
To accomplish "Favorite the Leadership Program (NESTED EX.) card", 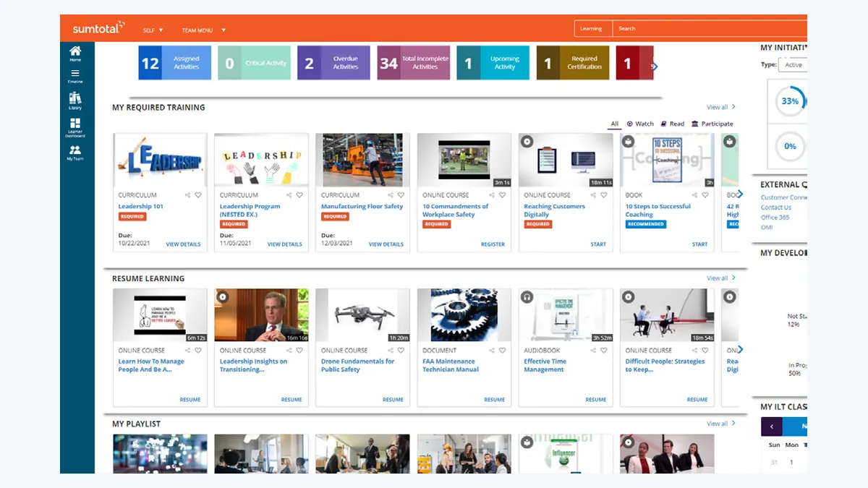I will pyautogui.click(x=299, y=195).
